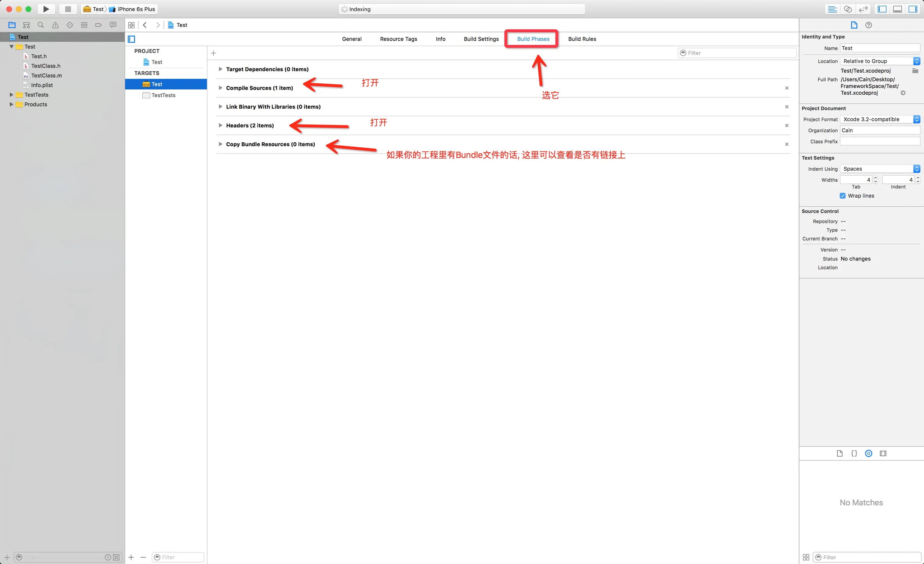This screenshot has width=924, height=564.
Task: Click the Stop button in toolbar
Action: [x=68, y=9]
